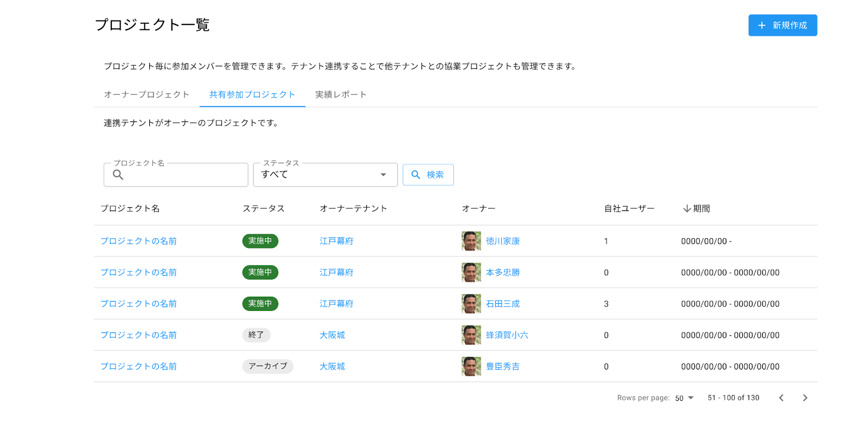Focus the プロジェクト名 search input field

click(x=176, y=175)
